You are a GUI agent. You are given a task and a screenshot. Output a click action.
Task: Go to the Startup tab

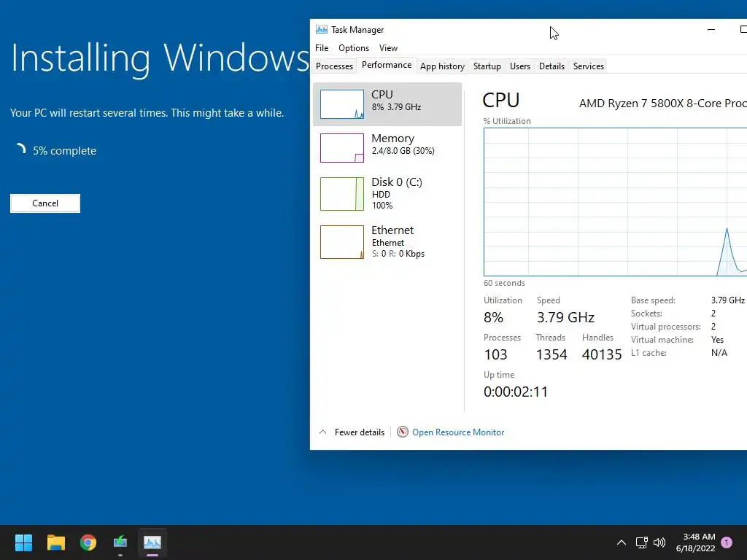point(487,66)
